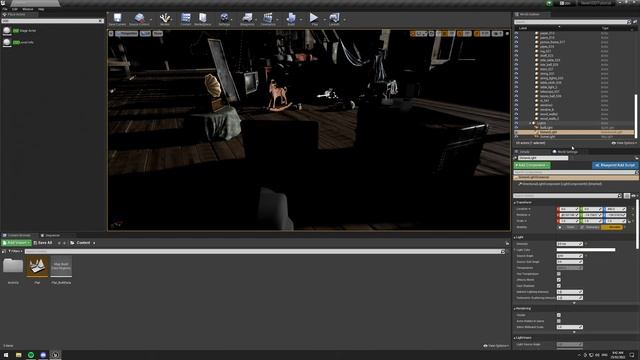Click the World Outliner search field
The height and width of the screenshot is (360, 640).
572,22
